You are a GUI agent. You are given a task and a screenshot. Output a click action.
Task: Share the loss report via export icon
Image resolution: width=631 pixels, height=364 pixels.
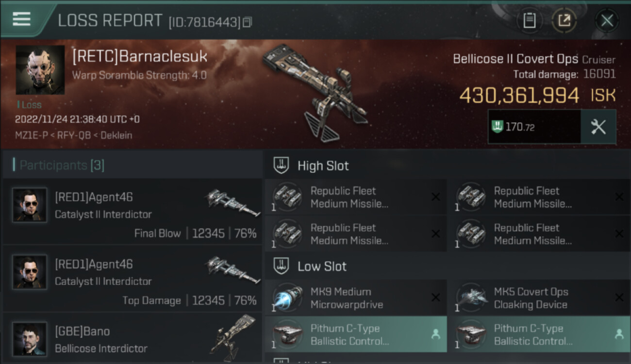[564, 20]
